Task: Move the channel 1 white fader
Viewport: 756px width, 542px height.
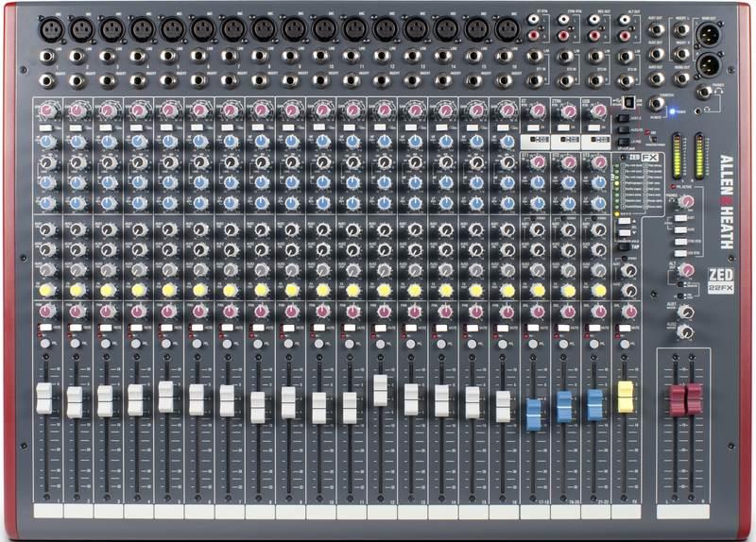Action: [x=43, y=398]
